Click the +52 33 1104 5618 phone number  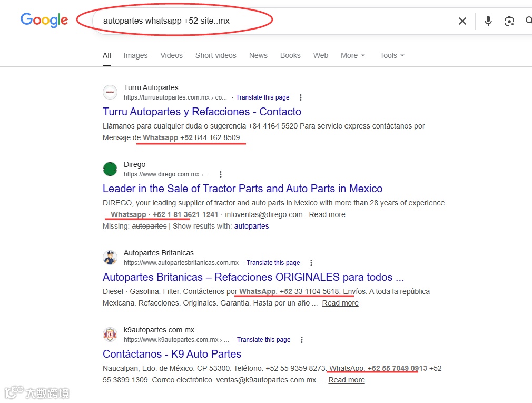pos(309,292)
